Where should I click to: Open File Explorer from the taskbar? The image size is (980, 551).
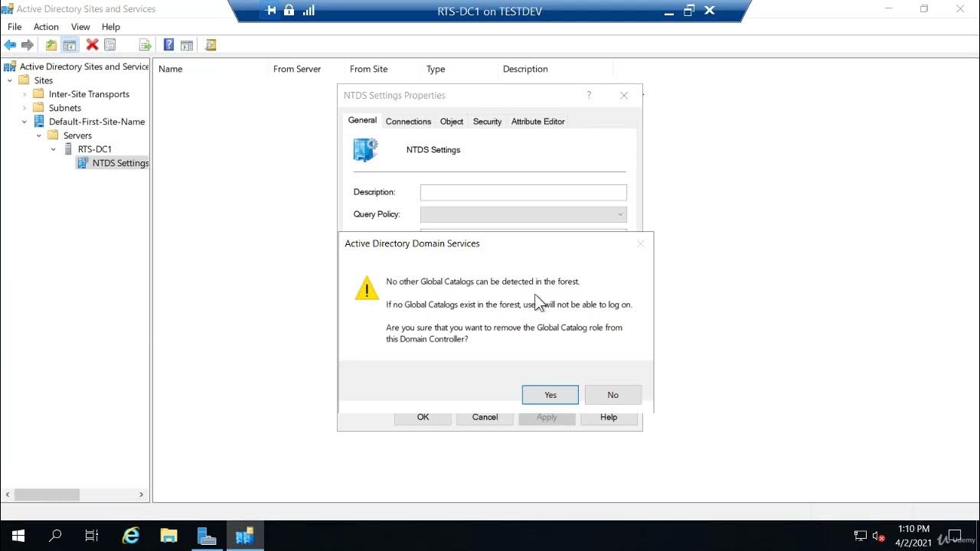click(x=169, y=536)
